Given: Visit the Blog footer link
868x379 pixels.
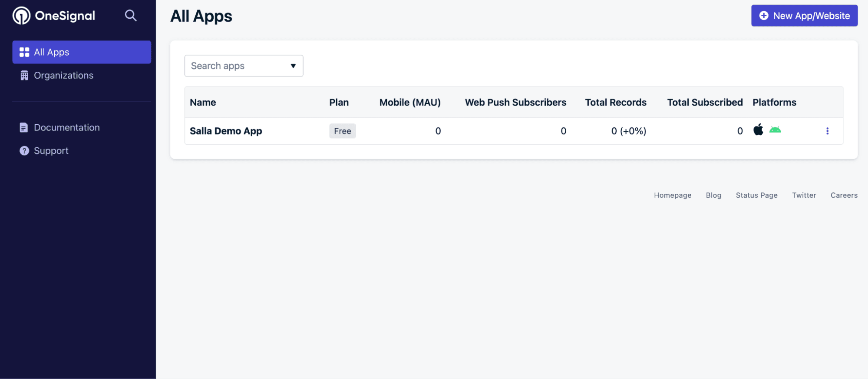Looking at the screenshot, I should 713,195.
